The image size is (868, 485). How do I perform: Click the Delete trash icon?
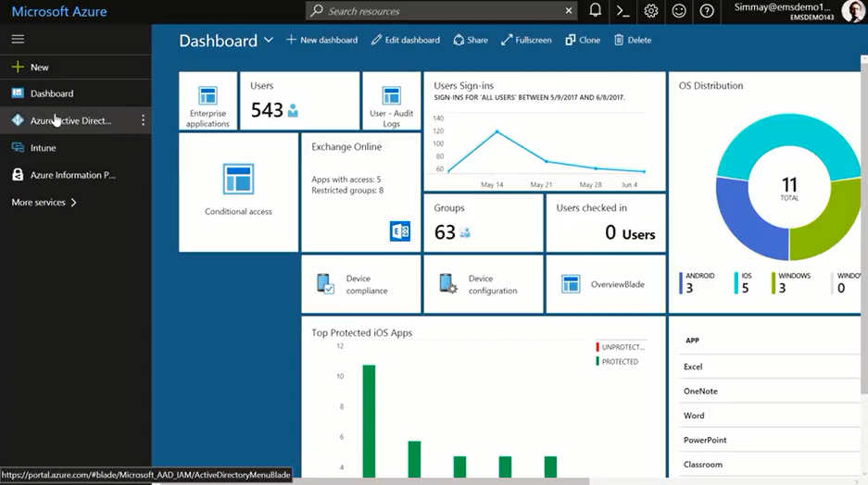619,40
